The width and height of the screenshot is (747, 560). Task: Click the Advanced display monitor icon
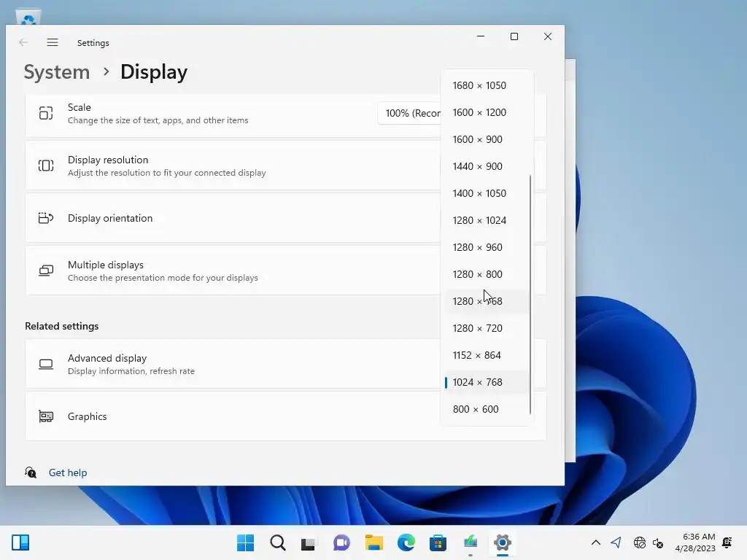[46, 365]
